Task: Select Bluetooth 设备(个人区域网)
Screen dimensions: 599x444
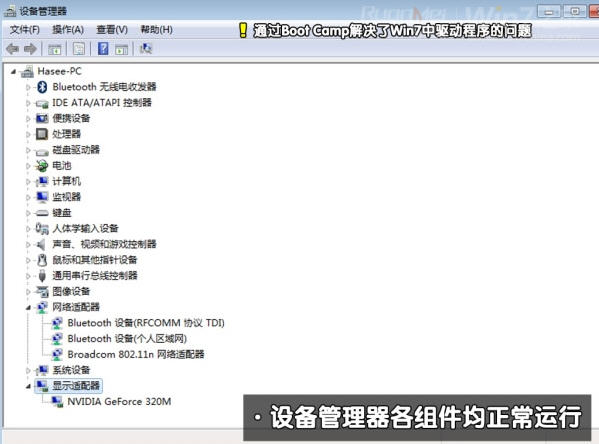Action: [x=127, y=339]
